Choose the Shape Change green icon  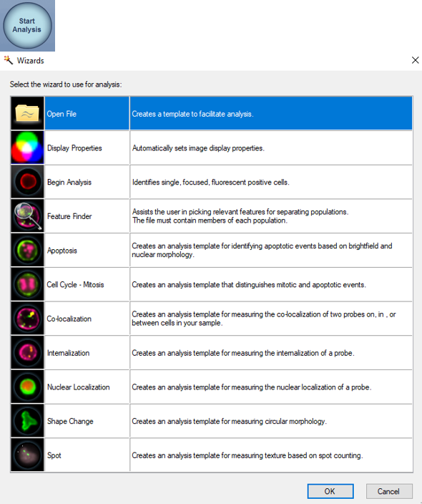27,421
